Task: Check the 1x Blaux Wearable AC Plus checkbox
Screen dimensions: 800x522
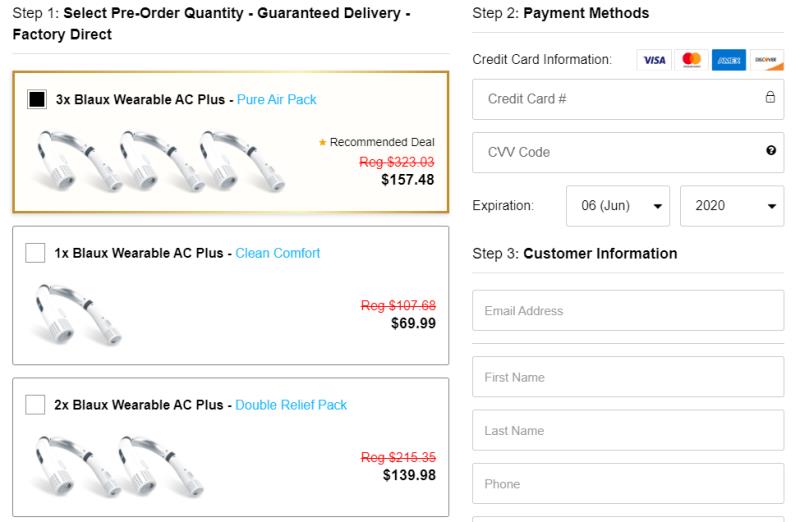Action: (36, 253)
